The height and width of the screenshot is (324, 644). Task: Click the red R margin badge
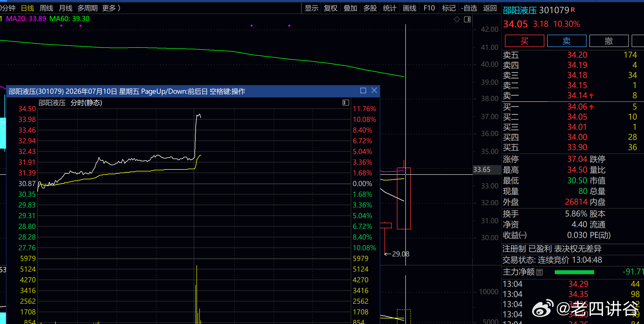coord(573,10)
